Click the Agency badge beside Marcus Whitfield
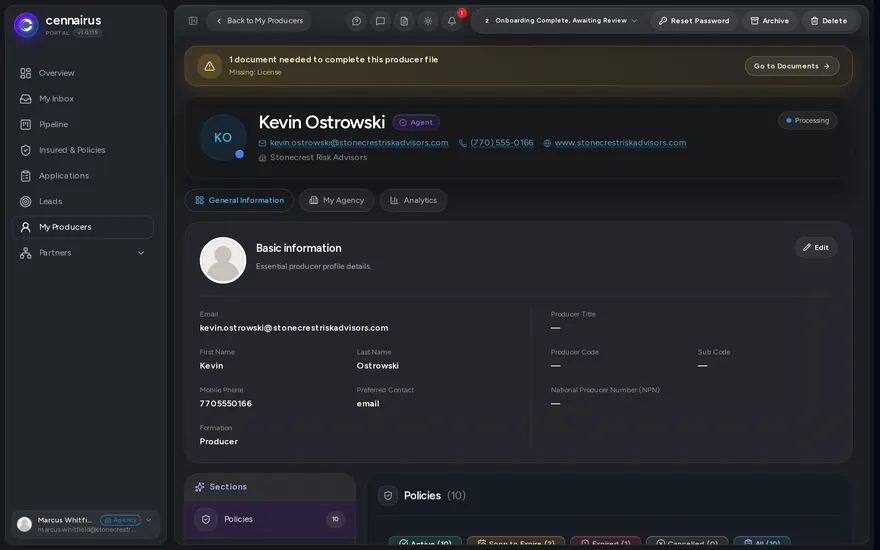The image size is (880, 550). (120, 520)
